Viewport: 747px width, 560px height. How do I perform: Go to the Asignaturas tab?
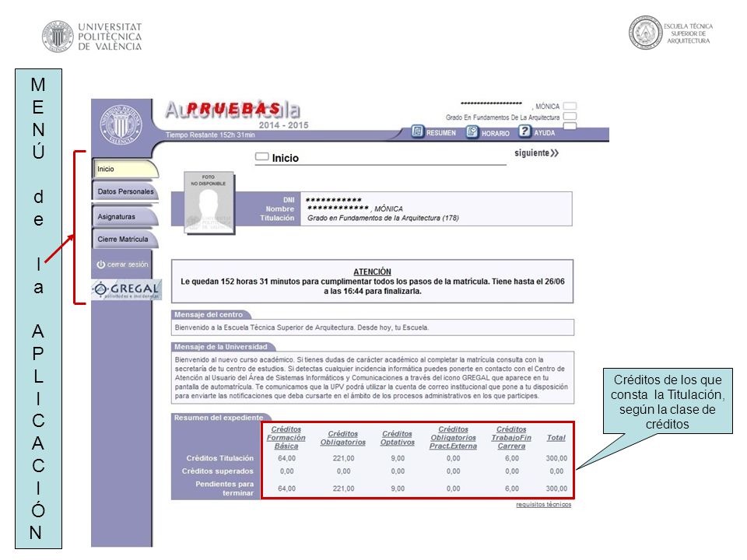click(x=124, y=217)
